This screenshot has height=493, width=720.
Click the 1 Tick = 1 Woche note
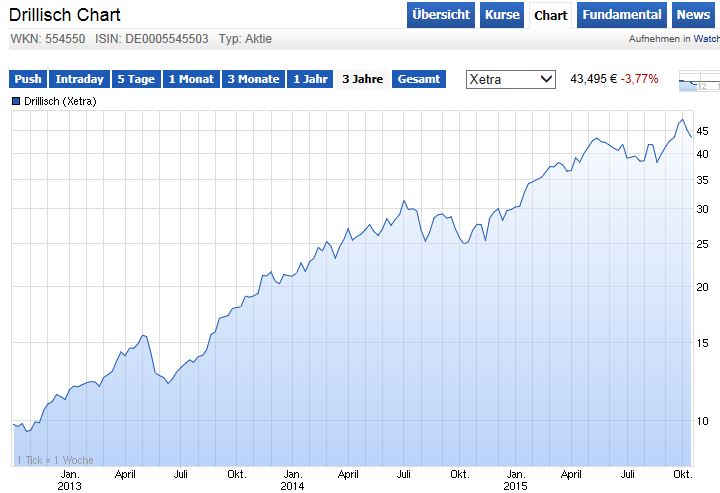point(55,460)
